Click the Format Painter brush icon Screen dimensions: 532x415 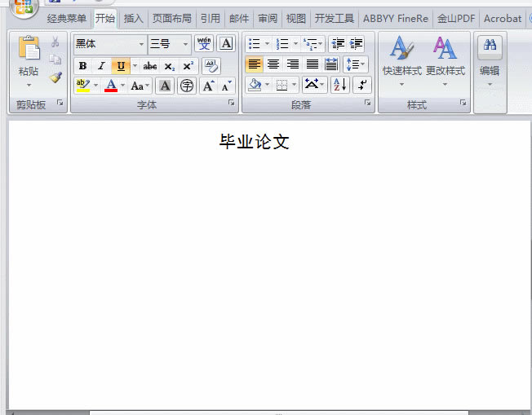55,77
